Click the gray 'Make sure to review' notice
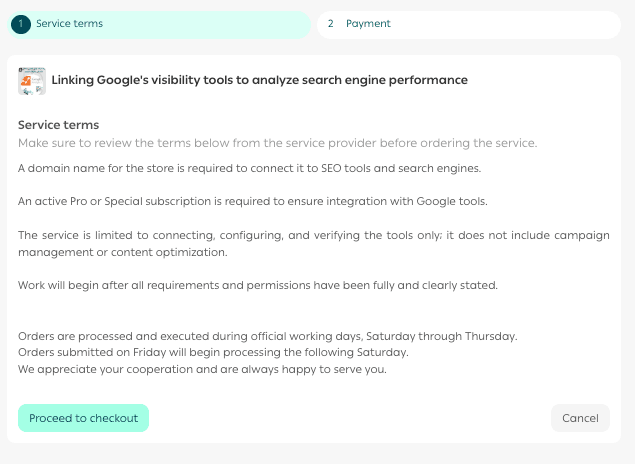Screen dimensions: 635x464 [x=277, y=143]
